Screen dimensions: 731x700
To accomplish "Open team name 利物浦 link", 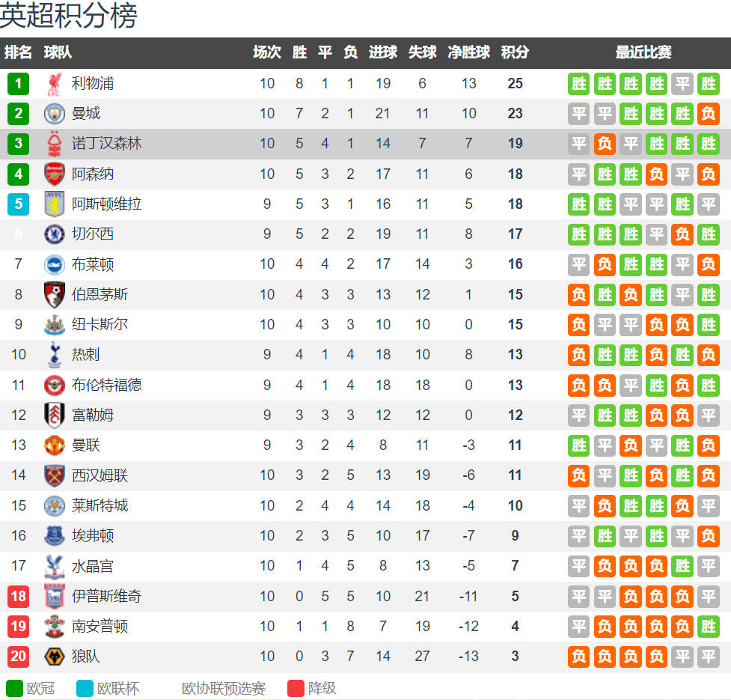I will point(93,84).
